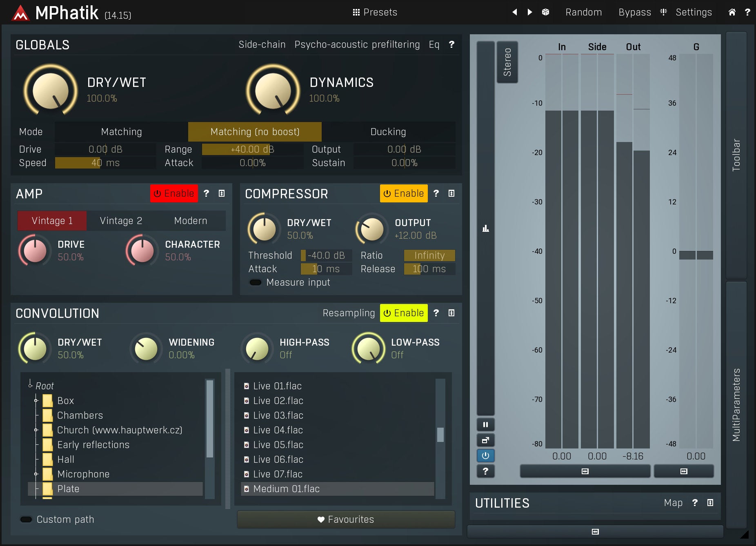
Task: Click the Threshold slider in Compressor
Action: pyautogui.click(x=326, y=255)
